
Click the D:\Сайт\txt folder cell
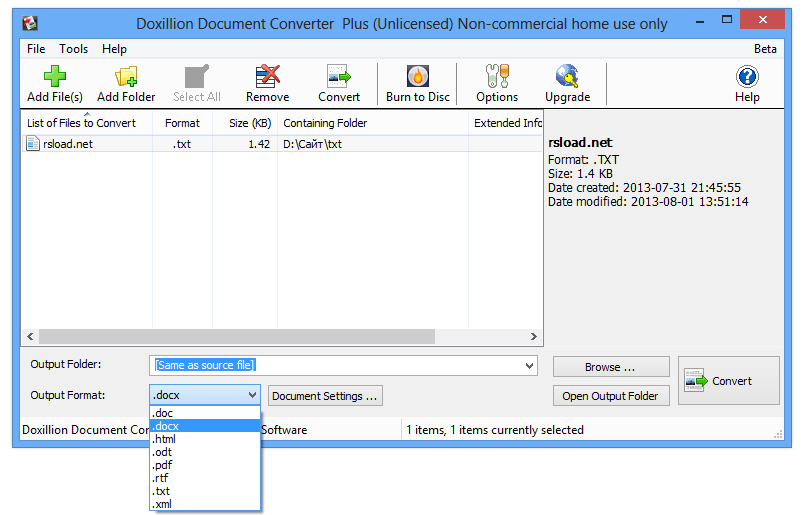pos(313,144)
